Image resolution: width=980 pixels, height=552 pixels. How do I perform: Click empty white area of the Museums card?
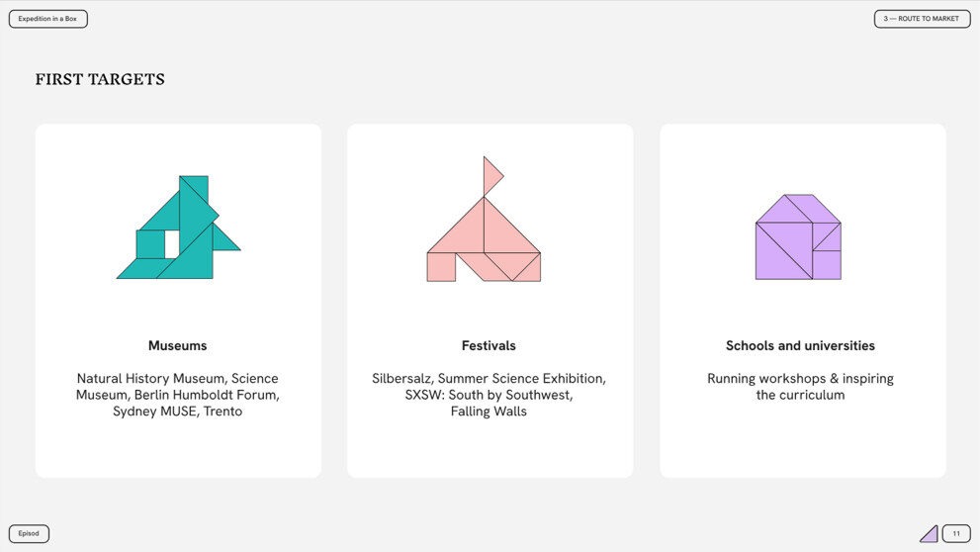coord(178,450)
